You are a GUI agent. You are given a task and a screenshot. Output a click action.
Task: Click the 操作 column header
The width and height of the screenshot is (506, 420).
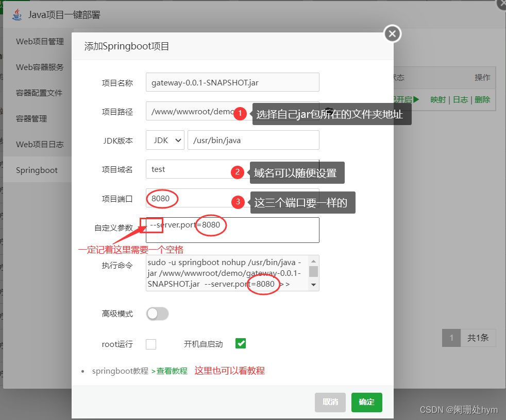pyautogui.click(x=482, y=77)
